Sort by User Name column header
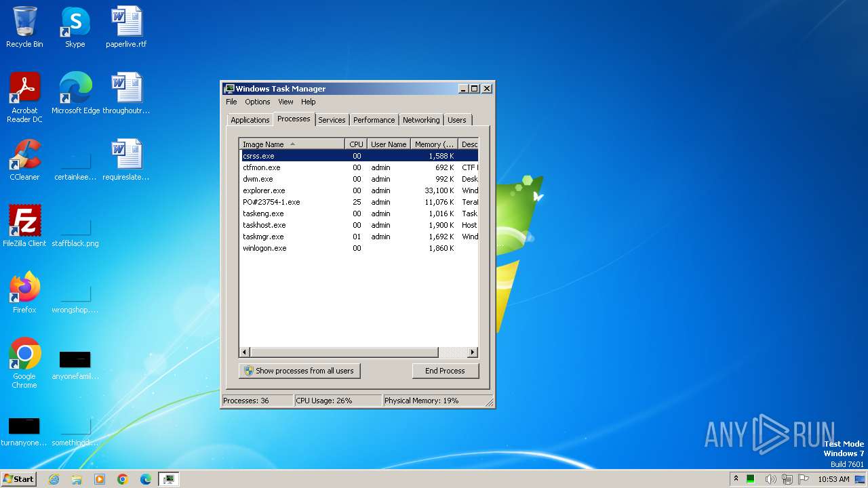This screenshot has height=488, width=868. pyautogui.click(x=389, y=144)
